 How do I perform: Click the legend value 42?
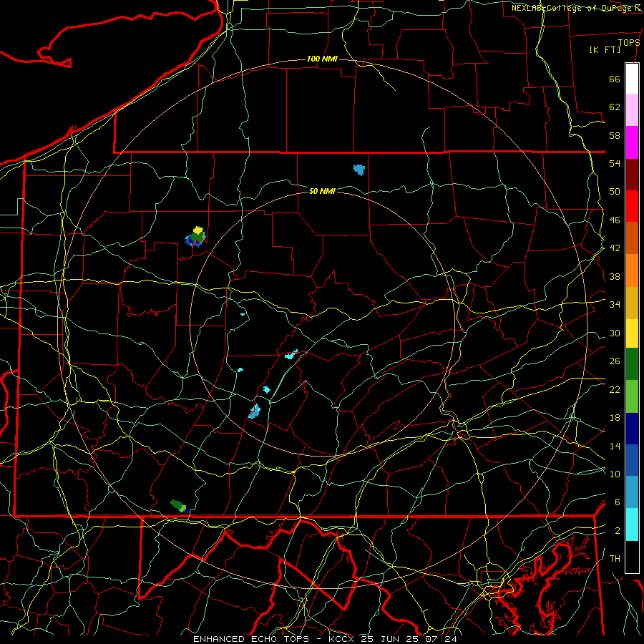[615, 248]
